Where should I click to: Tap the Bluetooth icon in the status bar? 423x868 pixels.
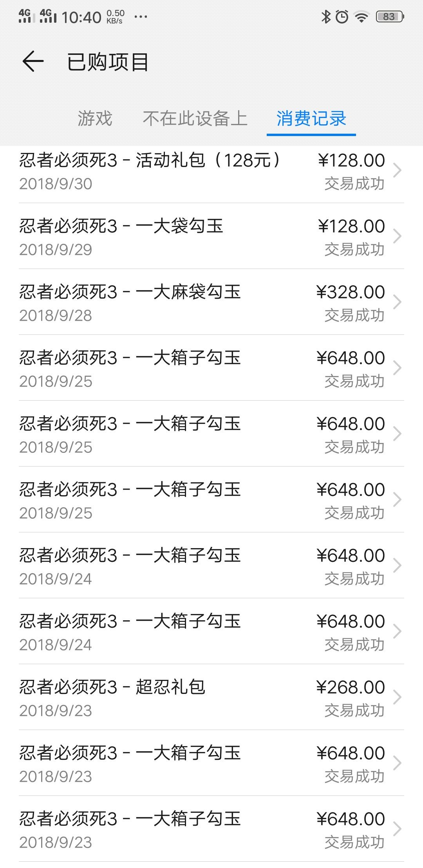tap(325, 17)
